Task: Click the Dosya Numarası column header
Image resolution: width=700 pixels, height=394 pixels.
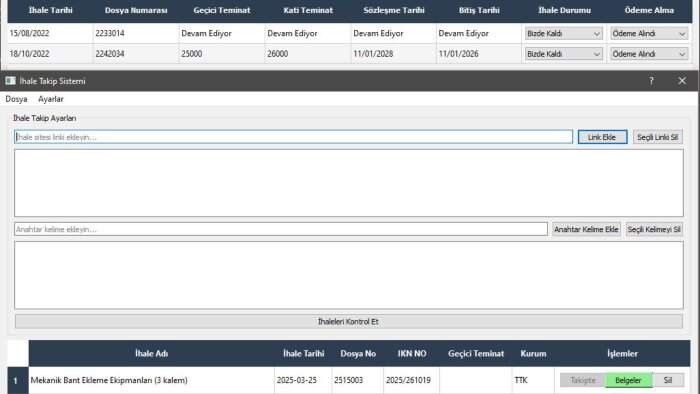Action: point(136,10)
